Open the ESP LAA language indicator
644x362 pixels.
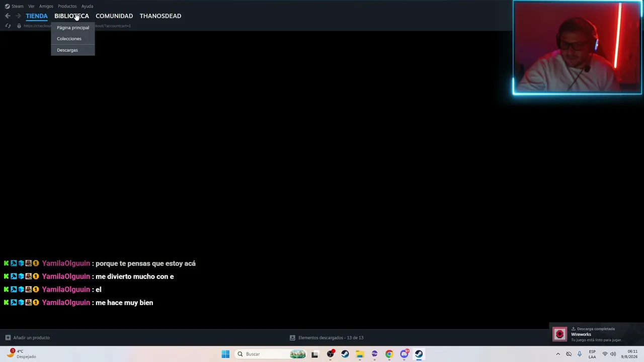592,354
